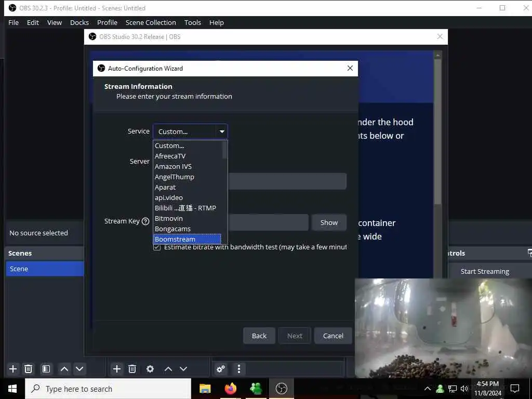Open scene filters icon in Scenes dock
Screen dimensions: 532x399
[46, 369]
